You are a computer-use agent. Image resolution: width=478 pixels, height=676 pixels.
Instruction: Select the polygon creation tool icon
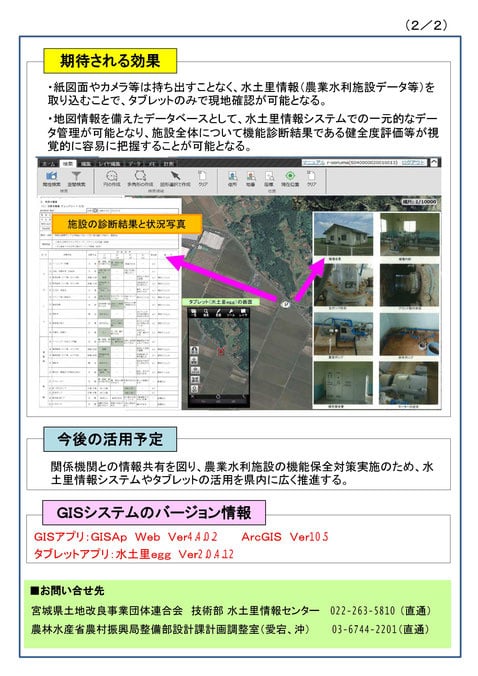(141, 175)
